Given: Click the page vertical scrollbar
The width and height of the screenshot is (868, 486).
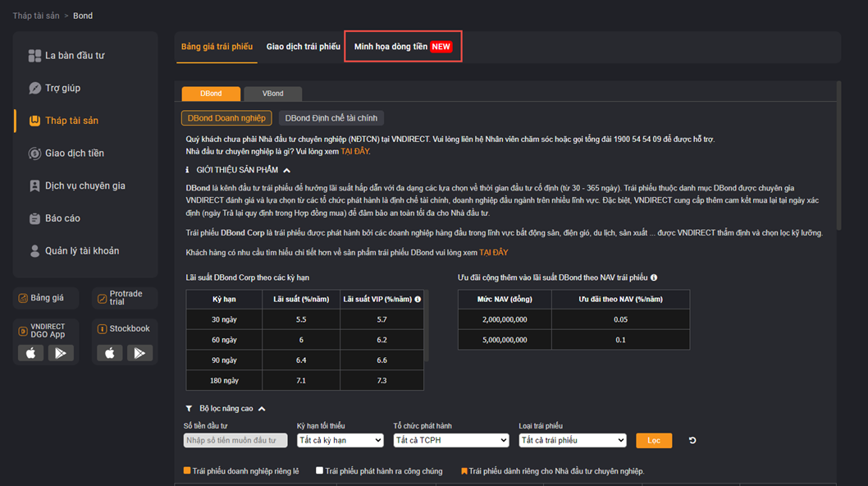Looking at the screenshot, I should click(x=838, y=156).
